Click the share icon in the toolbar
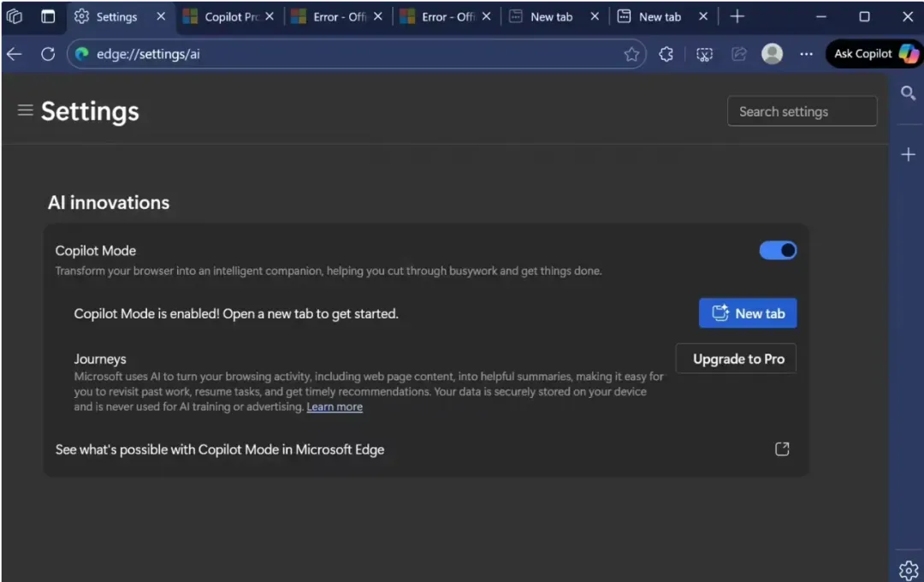Screen dimensions: 924x582 [x=738, y=54]
